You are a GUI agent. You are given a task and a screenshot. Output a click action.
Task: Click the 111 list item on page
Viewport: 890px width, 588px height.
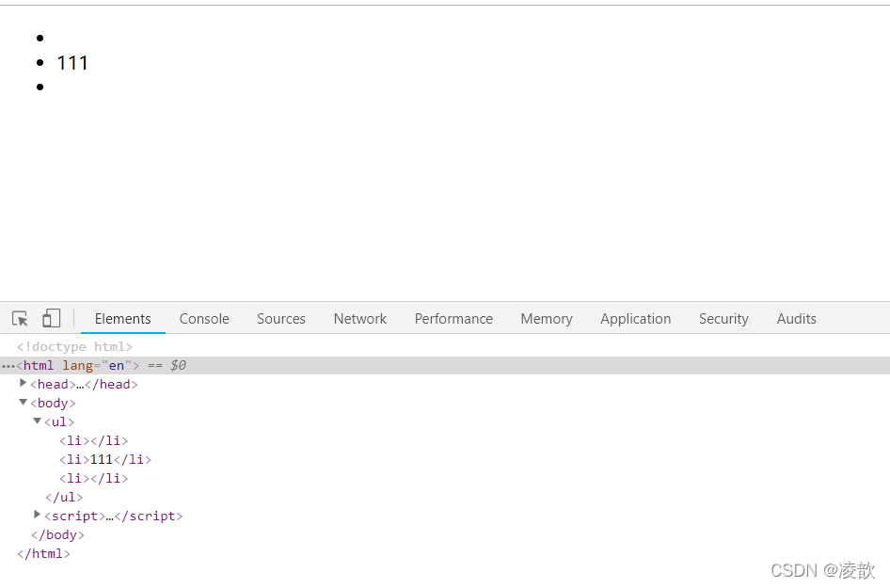point(72,62)
